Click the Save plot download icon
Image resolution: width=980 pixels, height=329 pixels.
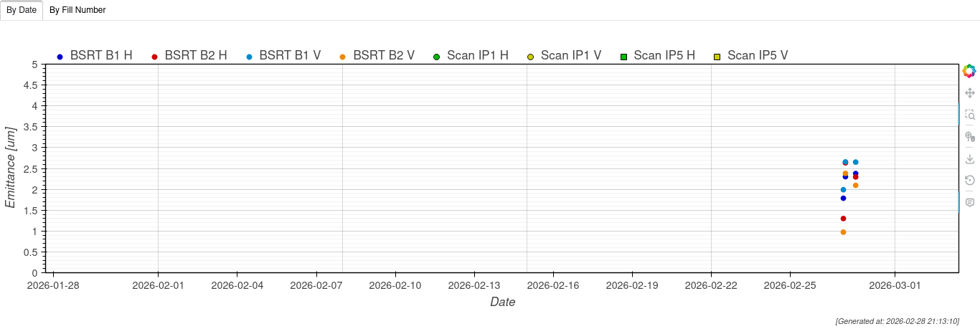[x=969, y=158]
